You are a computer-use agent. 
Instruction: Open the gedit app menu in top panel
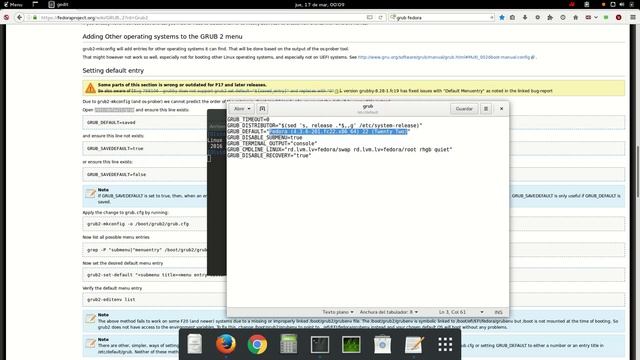click(x=58, y=4)
